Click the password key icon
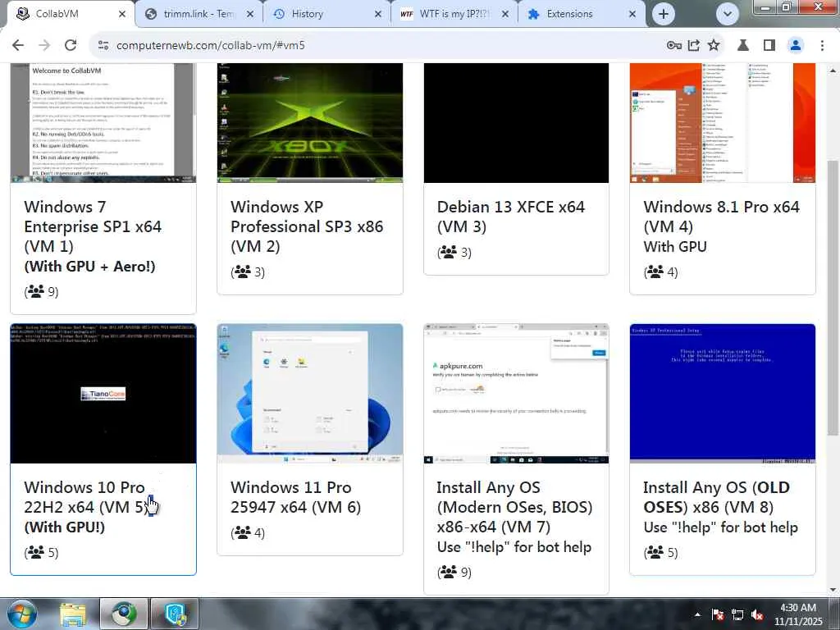This screenshot has width=840, height=630. (674, 46)
